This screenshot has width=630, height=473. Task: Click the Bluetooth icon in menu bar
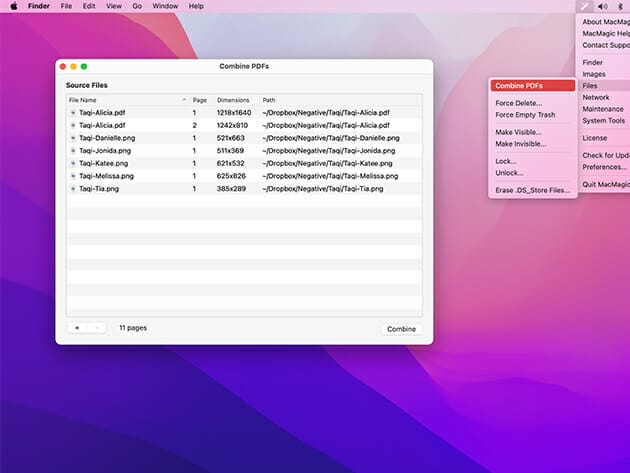point(620,6)
